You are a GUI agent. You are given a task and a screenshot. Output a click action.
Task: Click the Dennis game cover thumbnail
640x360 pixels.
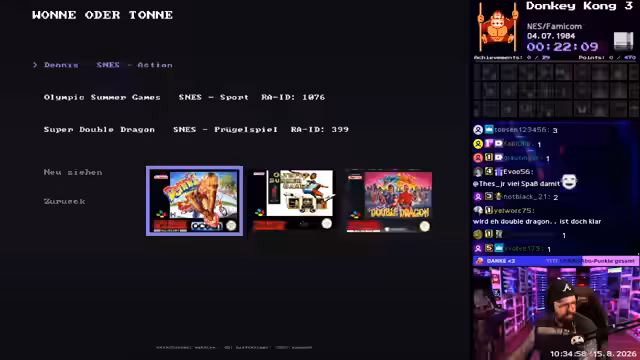pos(194,201)
